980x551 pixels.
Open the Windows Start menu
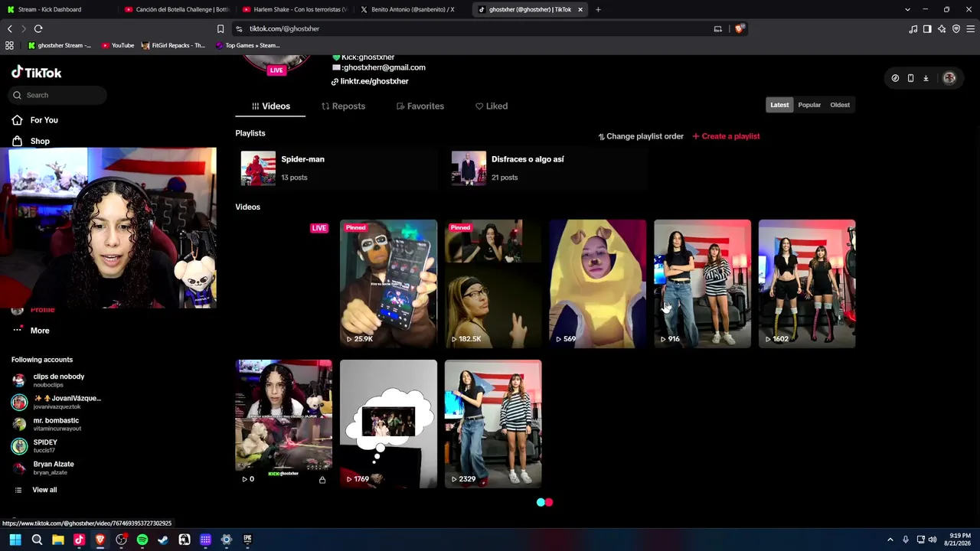tap(15, 540)
